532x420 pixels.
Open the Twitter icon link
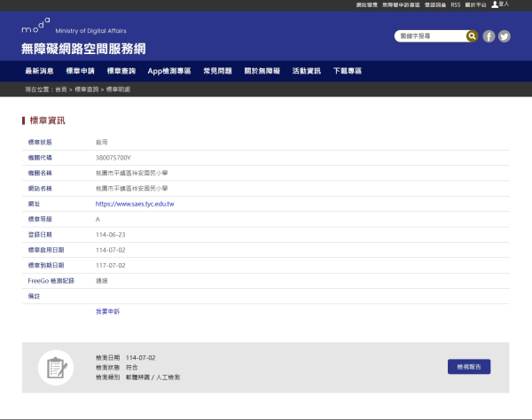click(x=505, y=36)
